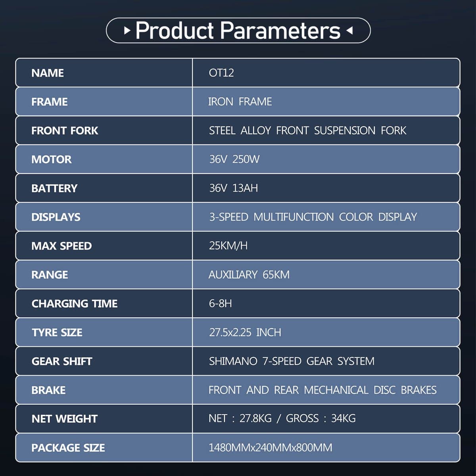Click the left-pointing triangle after Product Parameters

coord(349,30)
